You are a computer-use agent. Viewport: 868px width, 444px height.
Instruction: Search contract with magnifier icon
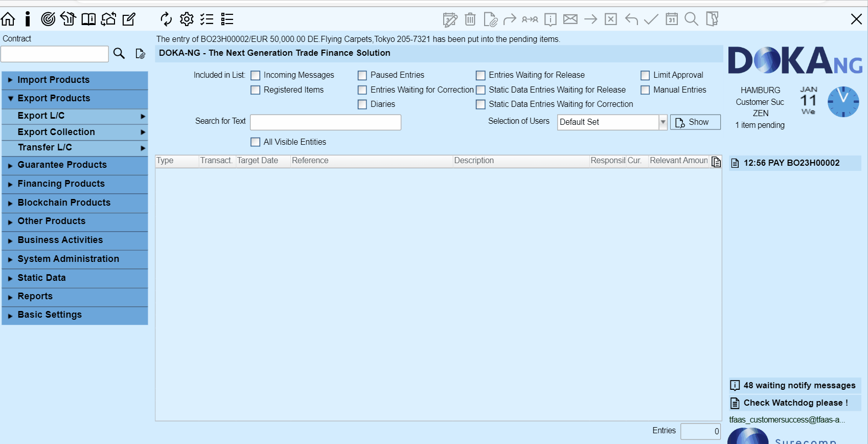point(119,53)
